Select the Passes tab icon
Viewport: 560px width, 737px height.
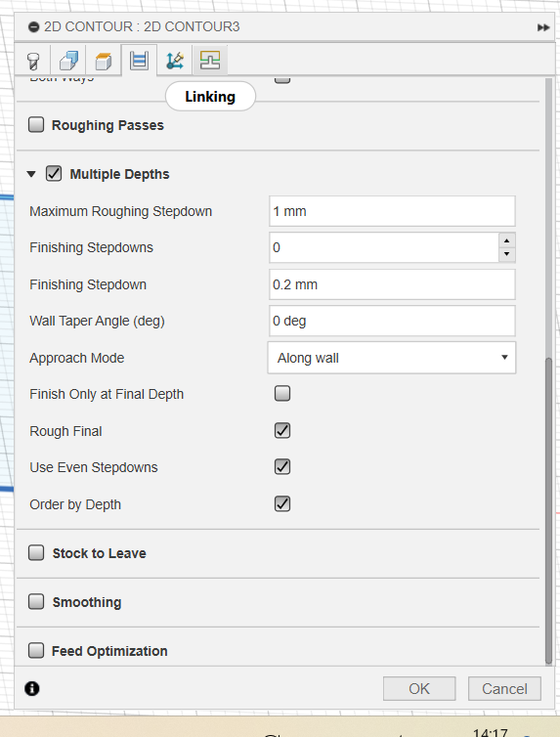click(x=139, y=61)
